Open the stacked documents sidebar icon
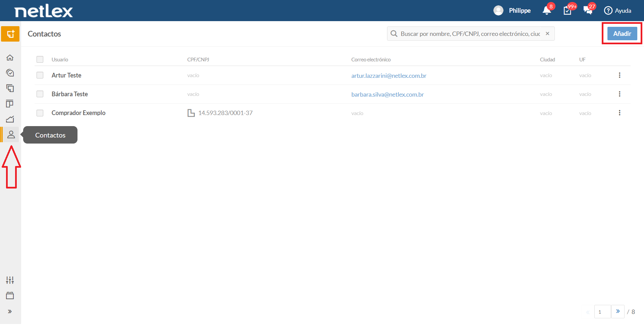The width and height of the screenshot is (644, 325). click(x=10, y=88)
